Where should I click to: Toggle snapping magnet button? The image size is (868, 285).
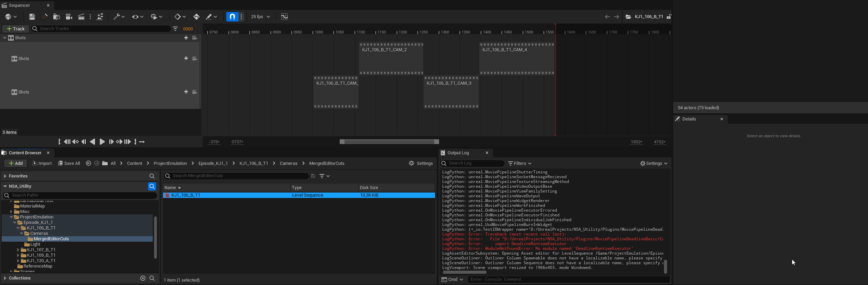coord(232,17)
